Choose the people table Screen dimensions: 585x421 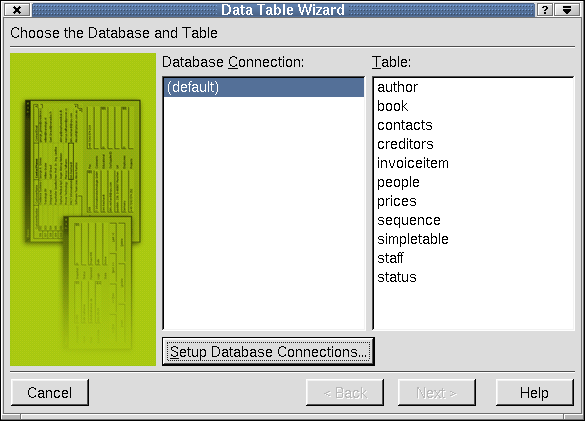pos(398,183)
